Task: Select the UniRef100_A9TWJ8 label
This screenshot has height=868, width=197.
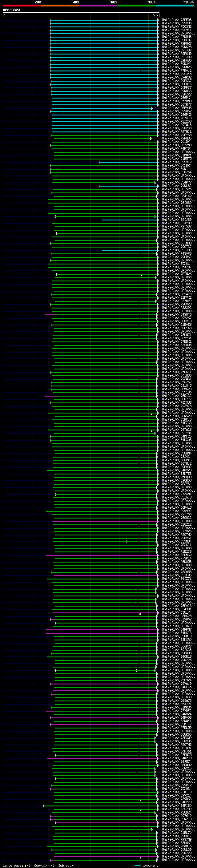Action: point(177,125)
